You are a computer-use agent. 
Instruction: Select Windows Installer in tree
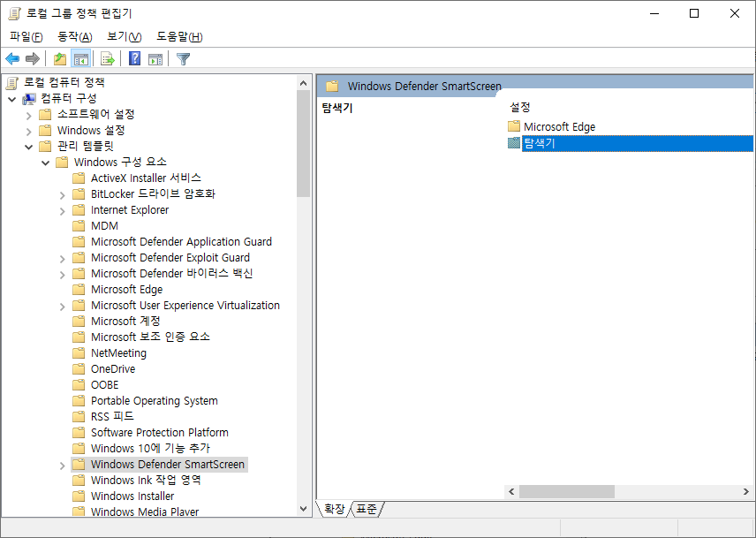(132, 496)
